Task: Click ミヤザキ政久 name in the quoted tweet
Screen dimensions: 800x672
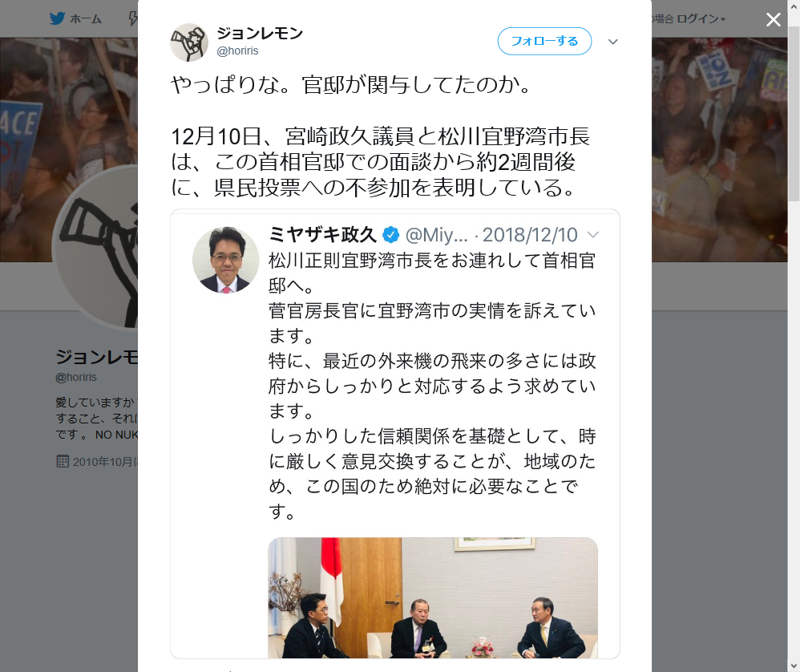Action: (322, 235)
